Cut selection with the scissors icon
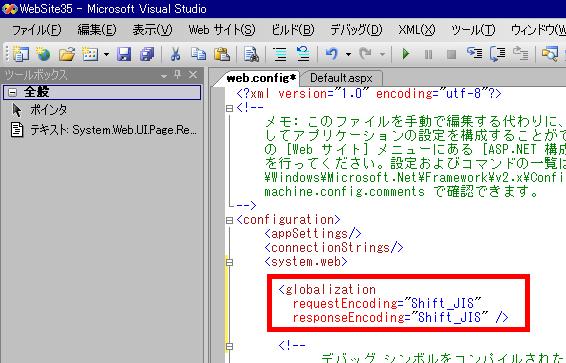Screen dimensions: 566x363 click(175, 54)
